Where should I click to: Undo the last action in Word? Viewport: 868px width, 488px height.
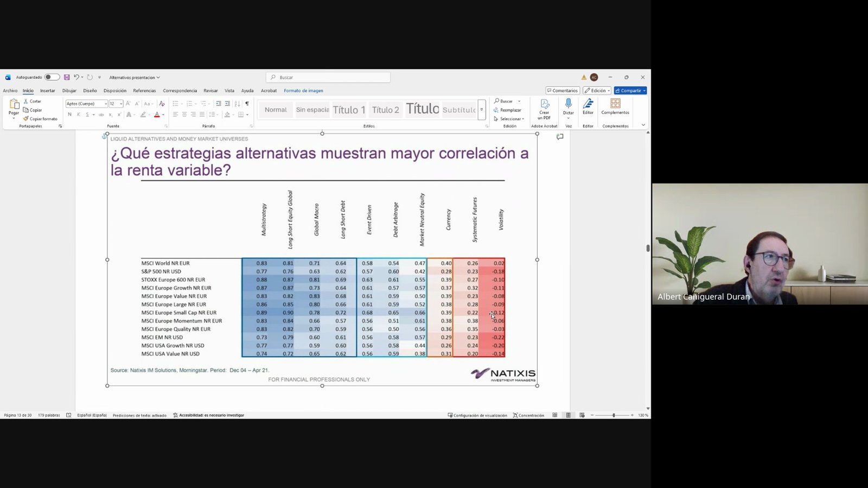(x=76, y=78)
